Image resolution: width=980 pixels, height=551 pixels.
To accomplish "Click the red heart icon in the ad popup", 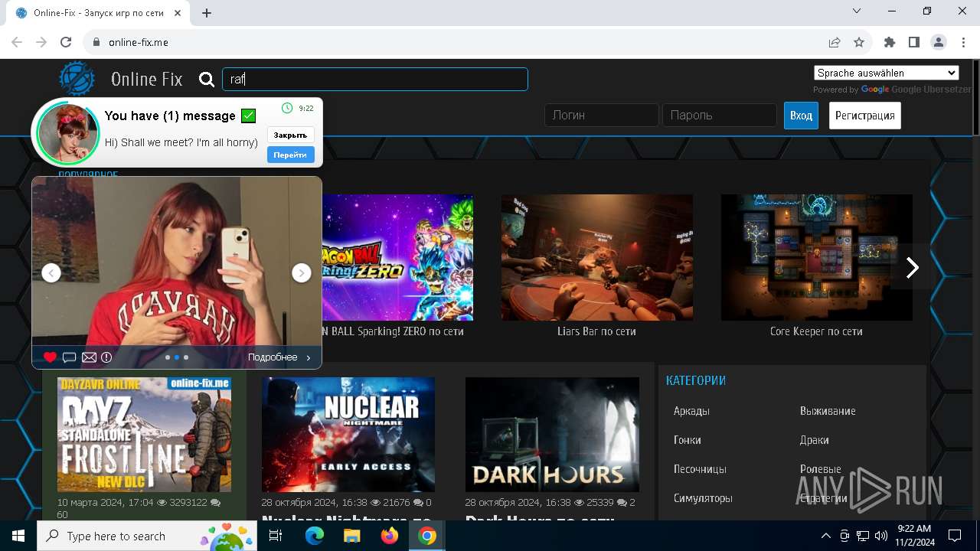I will [50, 357].
